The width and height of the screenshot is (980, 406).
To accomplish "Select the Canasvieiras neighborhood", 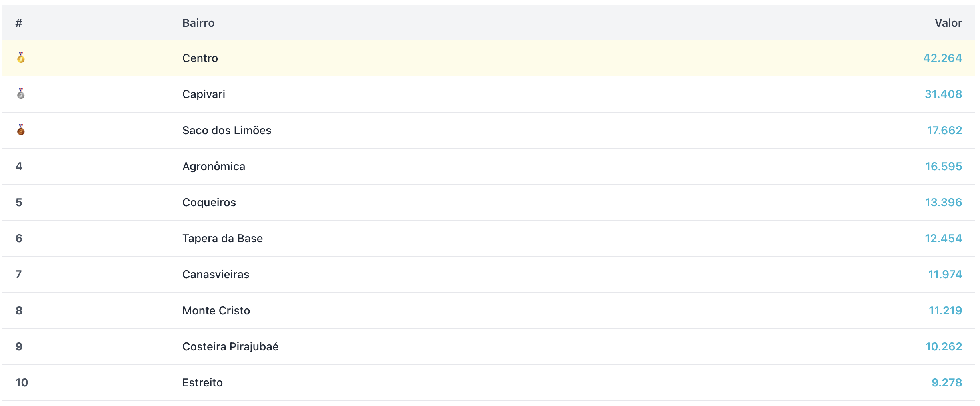I will coord(216,274).
